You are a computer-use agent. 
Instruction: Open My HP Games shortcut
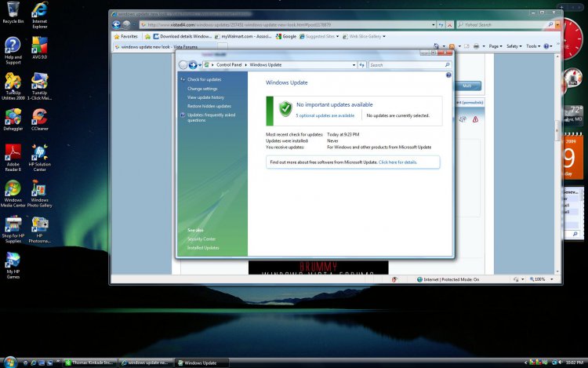click(x=13, y=265)
